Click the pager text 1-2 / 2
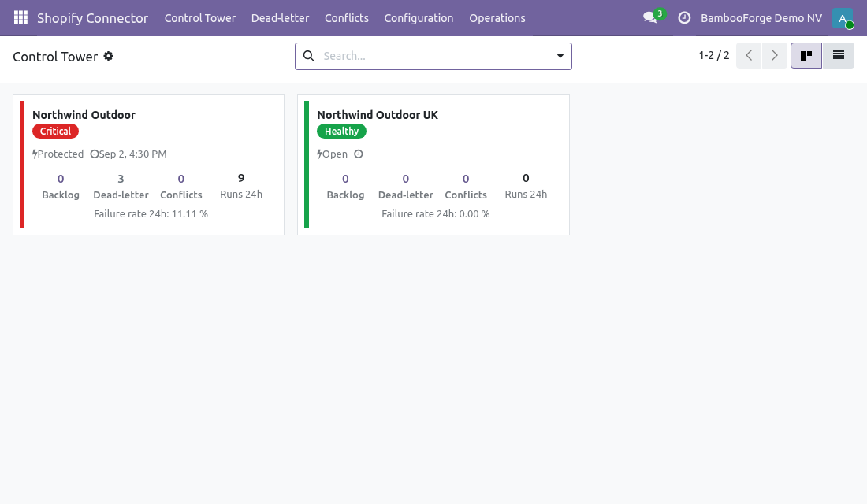This screenshot has width=867, height=504. (x=714, y=55)
